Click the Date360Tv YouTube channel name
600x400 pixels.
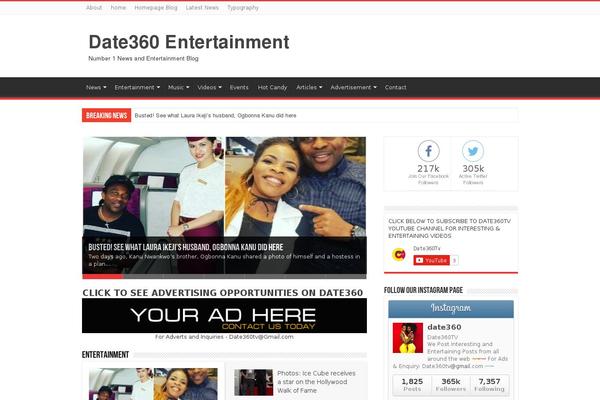point(427,249)
